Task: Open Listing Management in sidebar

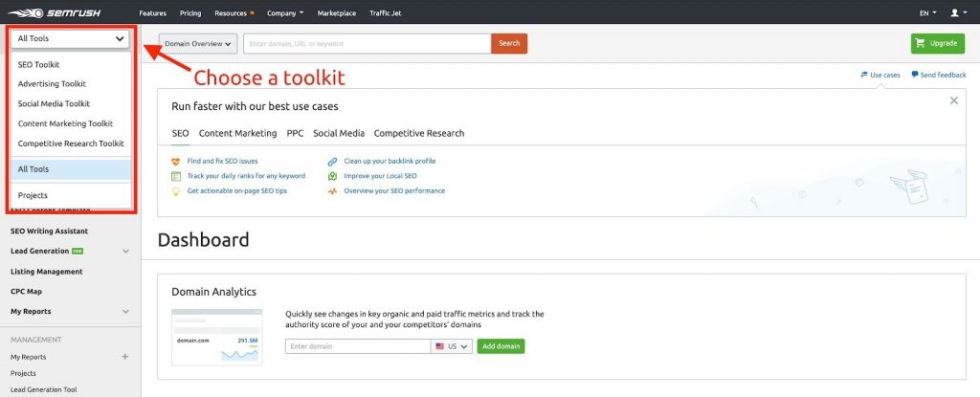Action: pos(47,272)
